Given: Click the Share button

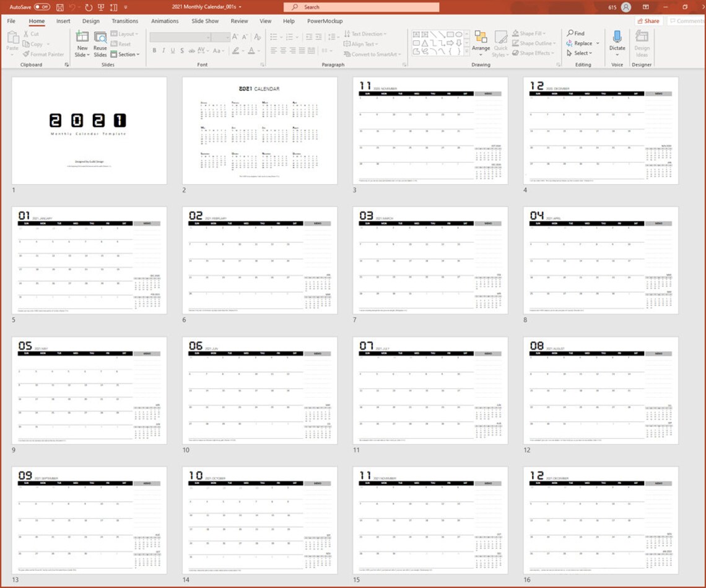Looking at the screenshot, I should tap(648, 20).
